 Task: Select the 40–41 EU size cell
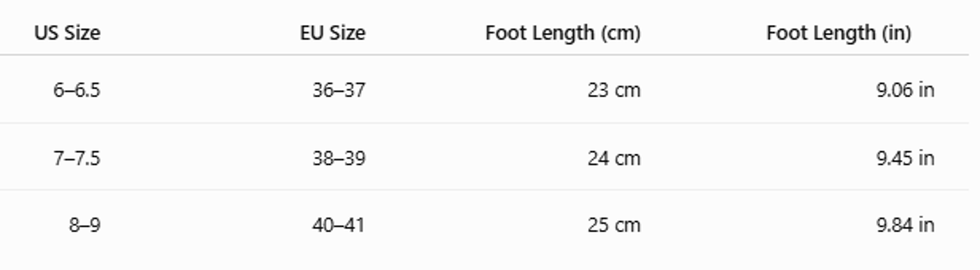tap(339, 225)
